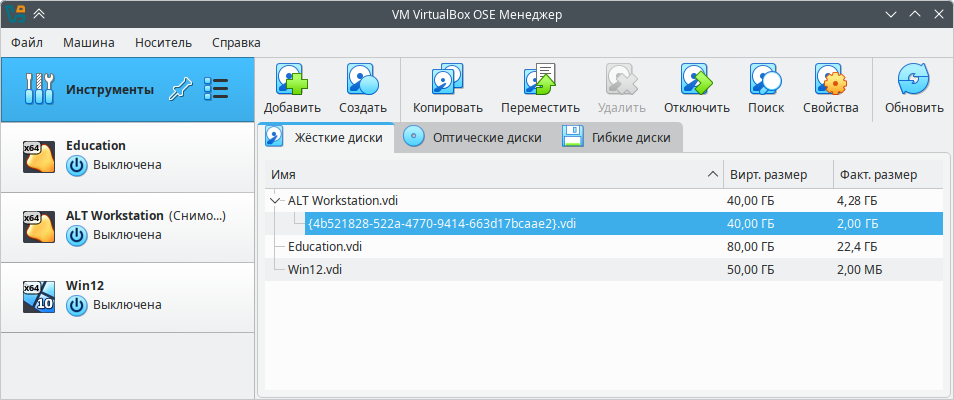Click the Добавить (add disk) toolbar icon
This screenshot has width=954, height=400.
point(292,79)
